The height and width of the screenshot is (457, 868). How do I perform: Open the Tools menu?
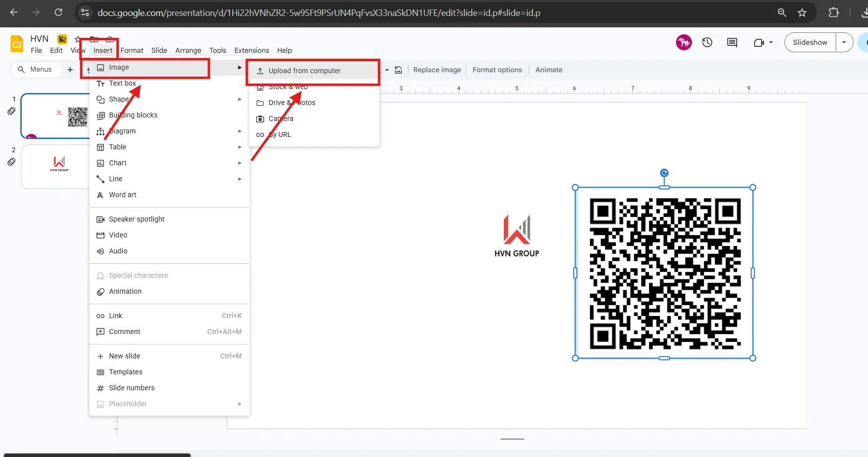(x=218, y=50)
